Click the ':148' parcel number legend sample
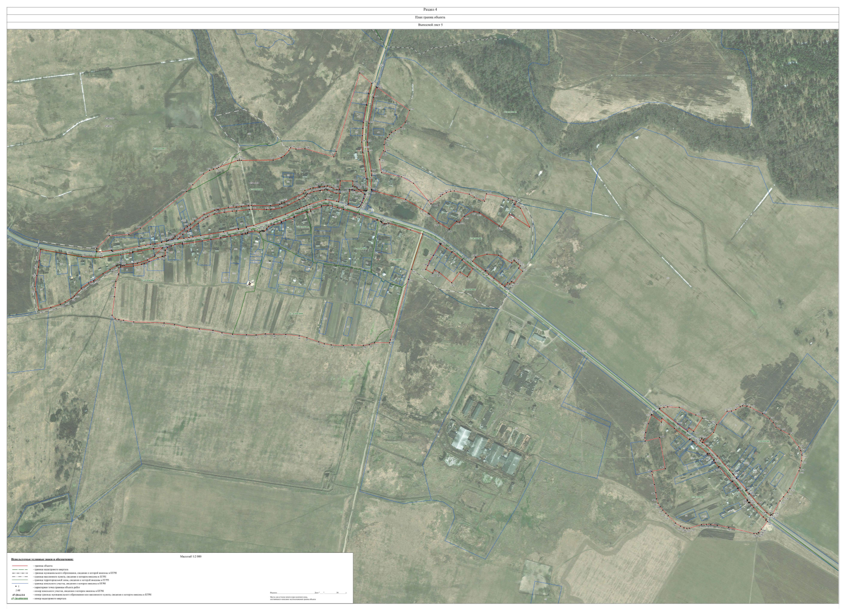Image resolution: width=847 pixels, height=616 pixels. coord(18,591)
